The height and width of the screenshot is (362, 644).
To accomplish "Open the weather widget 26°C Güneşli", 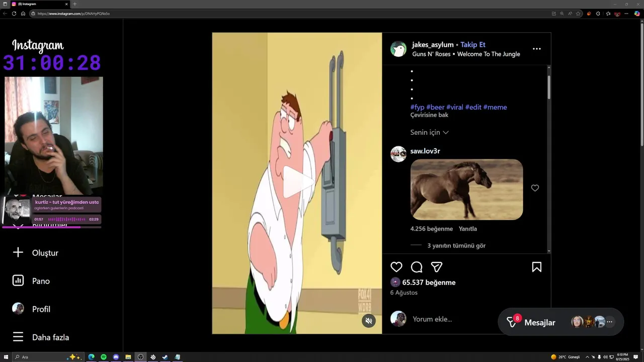I will 566,357.
